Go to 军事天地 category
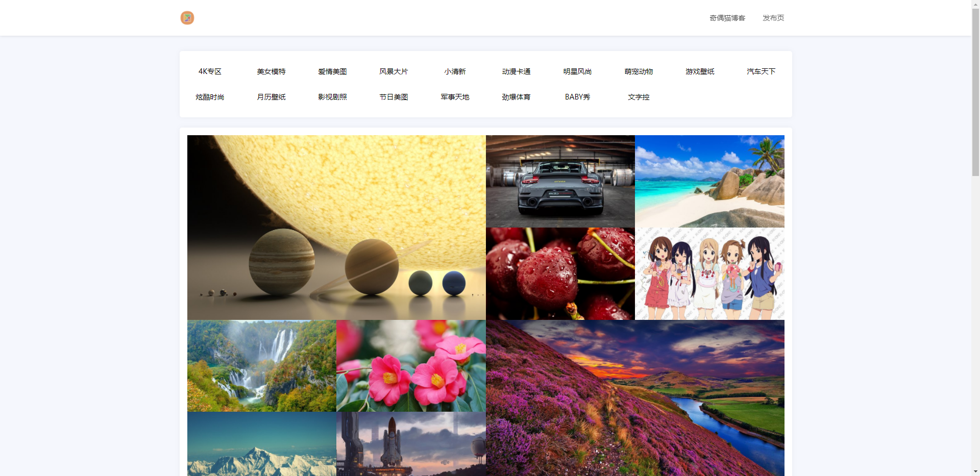980x476 pixels. click(455, 97)
